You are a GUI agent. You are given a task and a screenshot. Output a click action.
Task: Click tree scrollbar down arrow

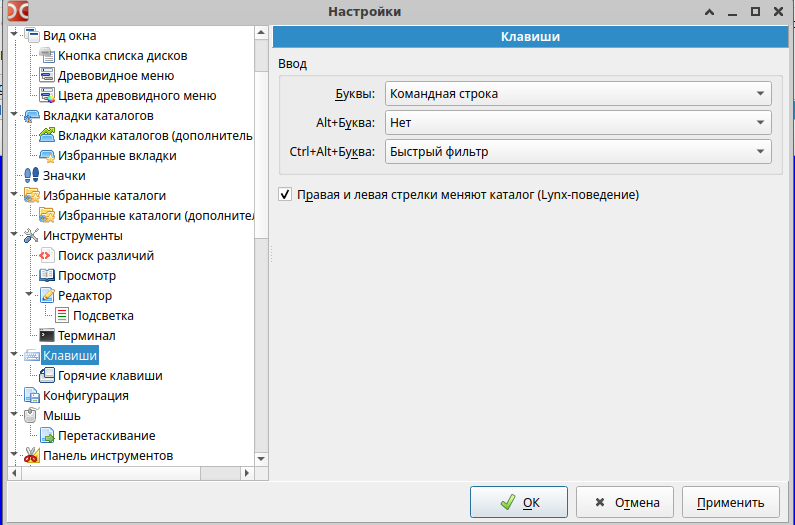(261, 459)
